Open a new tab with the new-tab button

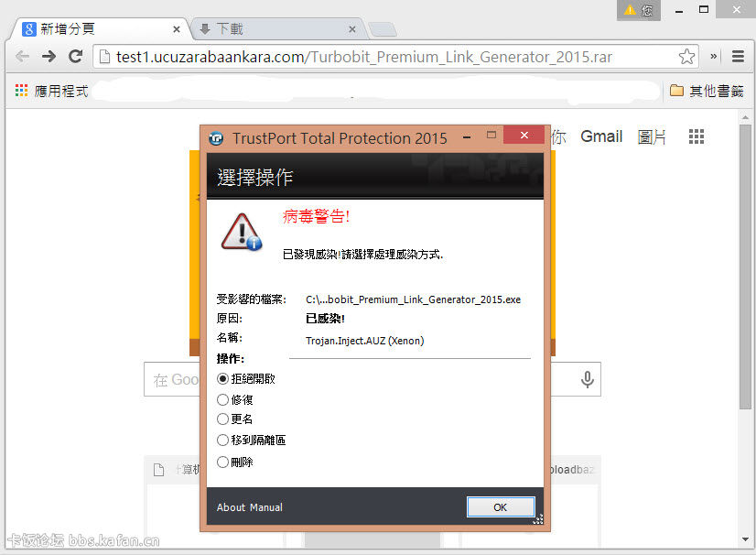[x=383, y=29]
